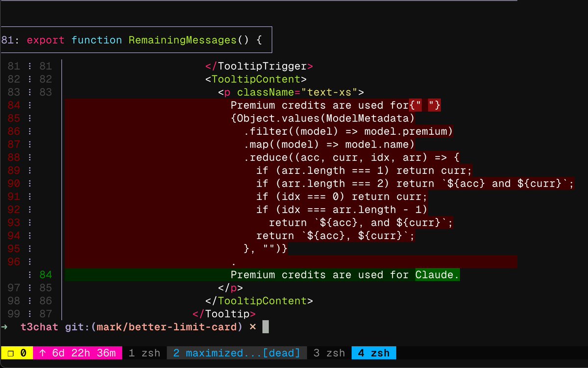This screenshot has height=368, width=588.
Task: Click the git dirty × marker
Action: tap(253, 326)
